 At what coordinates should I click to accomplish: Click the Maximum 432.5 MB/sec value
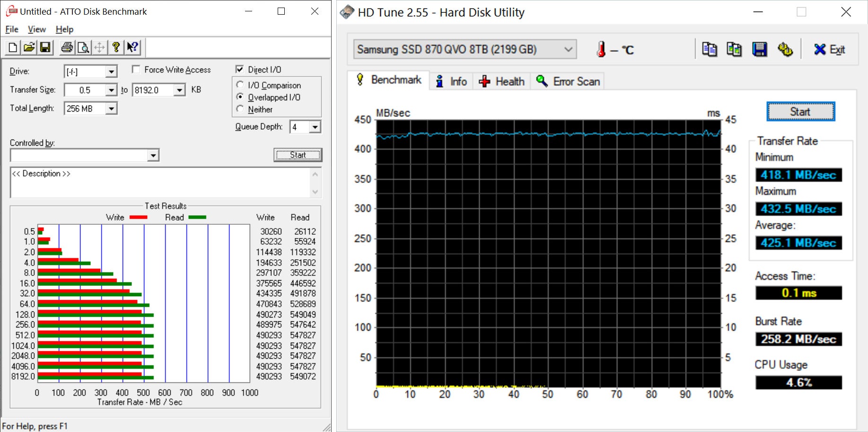tap(798, 209)
